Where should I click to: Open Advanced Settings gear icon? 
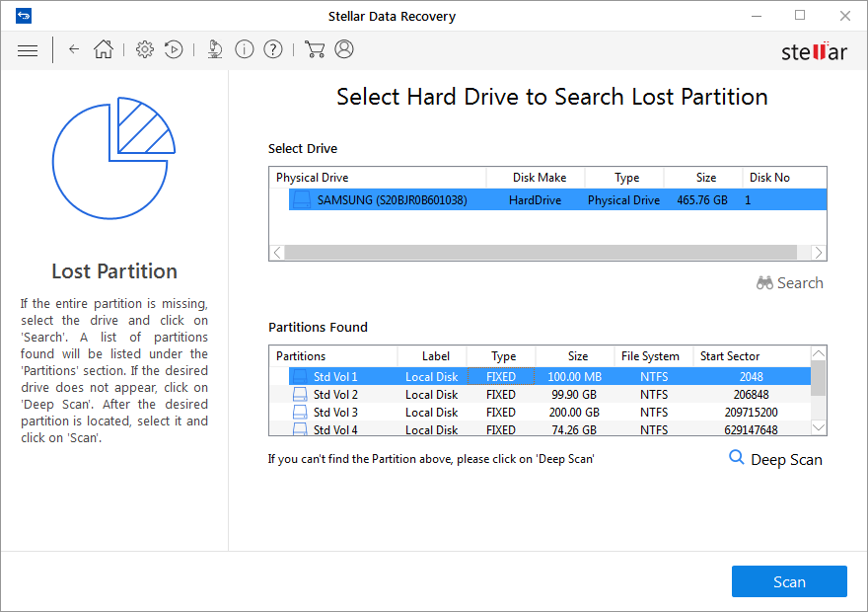pos(145,49)
